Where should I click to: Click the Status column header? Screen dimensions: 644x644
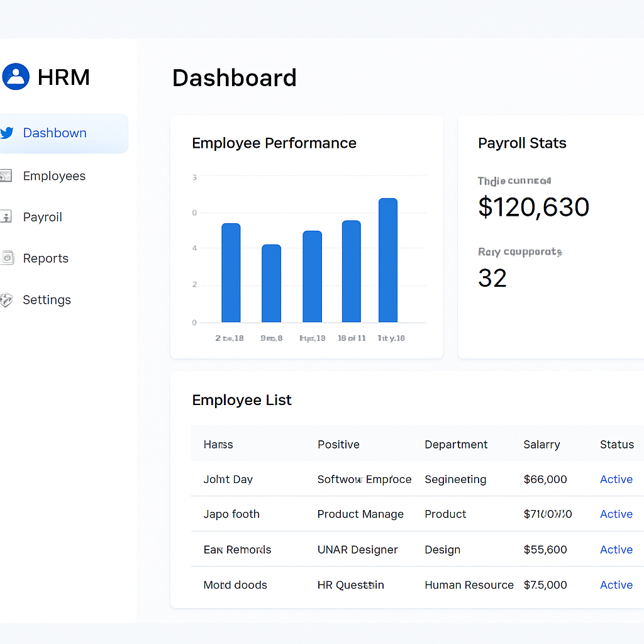pyautogui.click(x=617, y=445)
